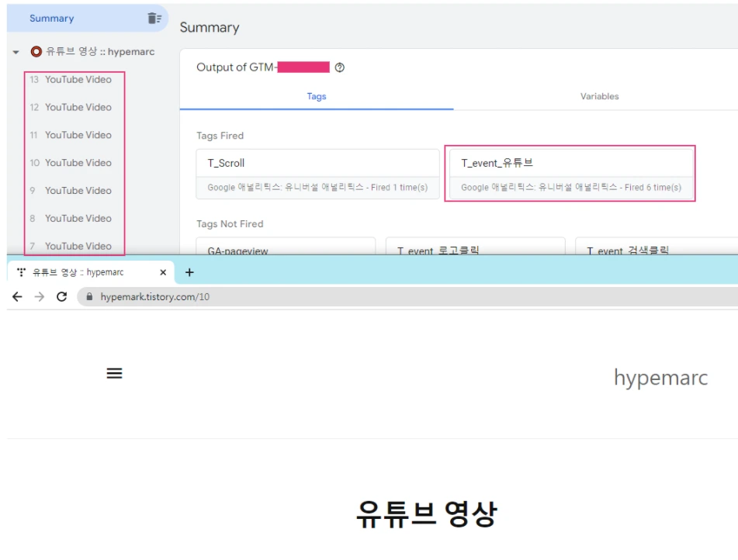Go forward in the browser
This screenshot has width=738, height=560.
[x=40, y=297]
